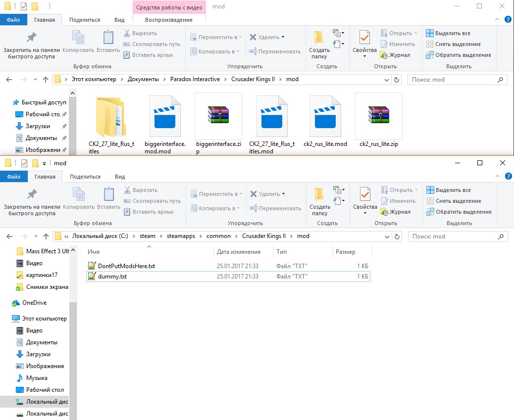Select ck2_rus_lite.mod file
This screenshot has width=514, height=420.
325,121
